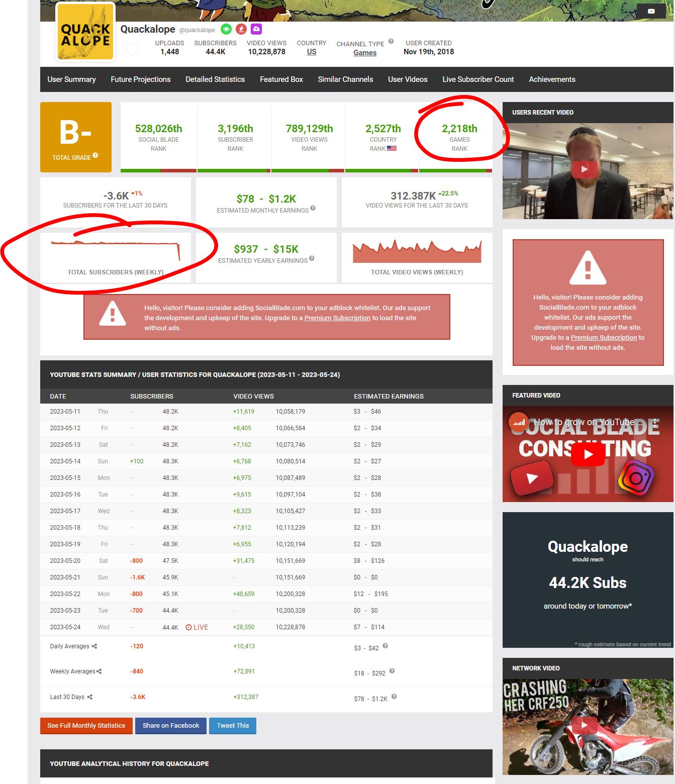Click the share icon beside Last 30 Days
675x784 pixels.
89,697
